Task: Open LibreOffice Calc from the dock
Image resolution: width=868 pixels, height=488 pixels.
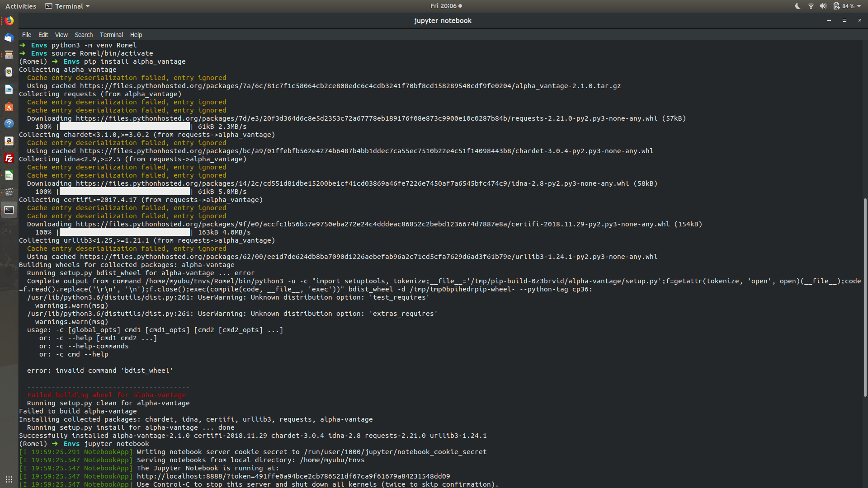Action: pos(9,175)
